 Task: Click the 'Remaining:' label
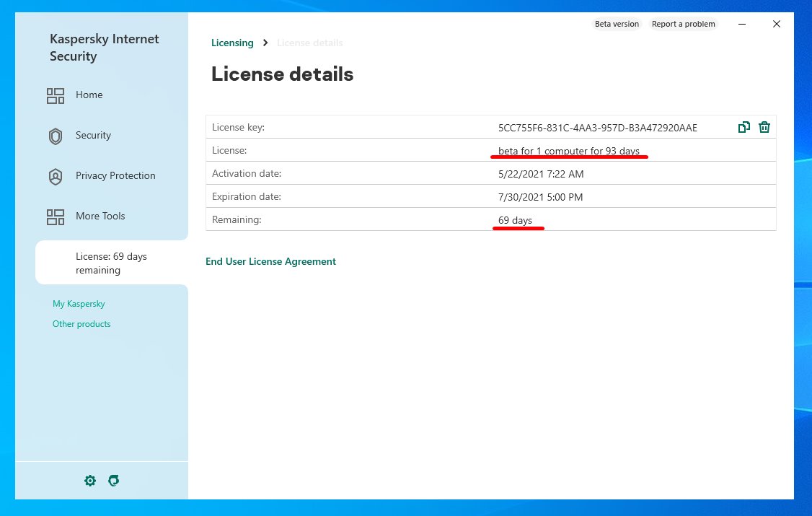tap(237, 219)
